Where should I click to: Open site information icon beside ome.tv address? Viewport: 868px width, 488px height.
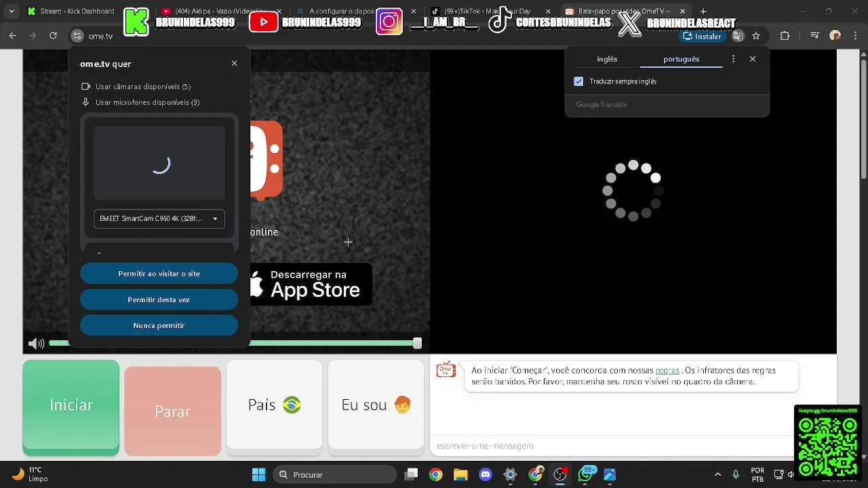pos(77,36)
